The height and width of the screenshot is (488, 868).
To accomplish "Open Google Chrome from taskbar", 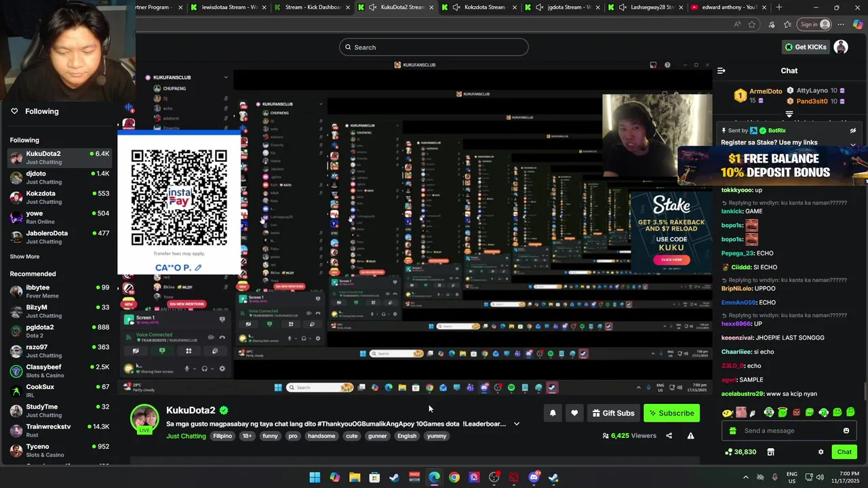I will pos(454,477).
